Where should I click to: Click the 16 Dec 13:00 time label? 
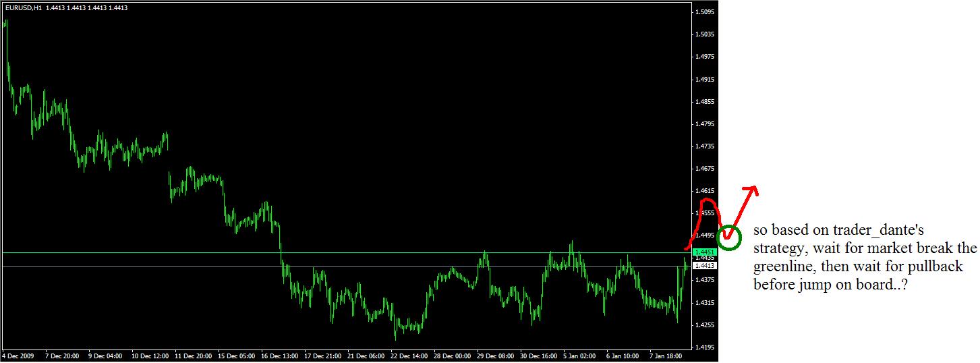coord(280,356)
